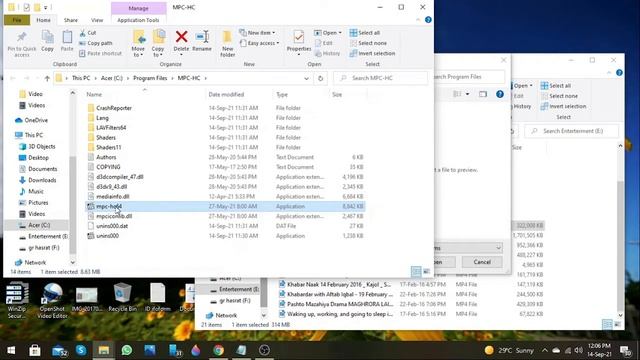
Task: Open the File menu tab
Action: pos(17,20)
